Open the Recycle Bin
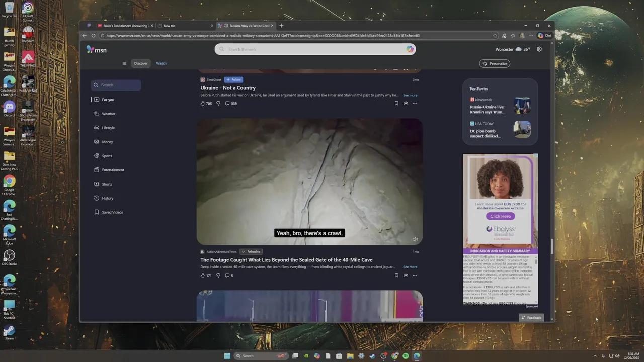The image size is (644, 362). pos(9,10)
